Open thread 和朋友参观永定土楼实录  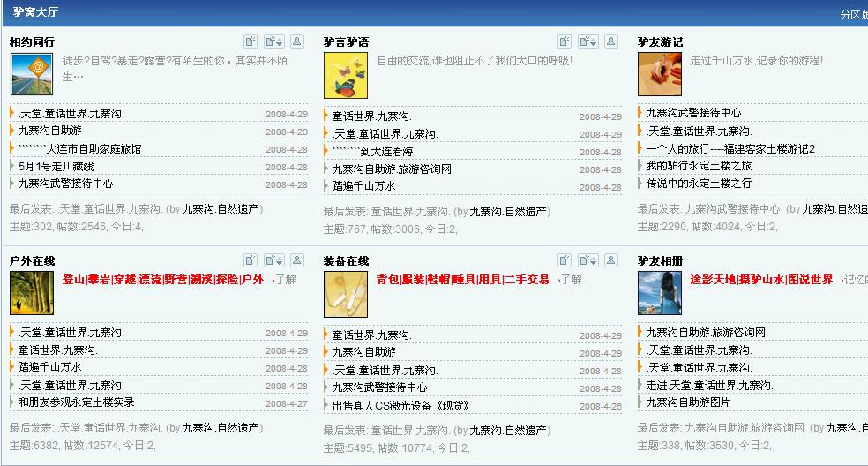coord(77,402)
